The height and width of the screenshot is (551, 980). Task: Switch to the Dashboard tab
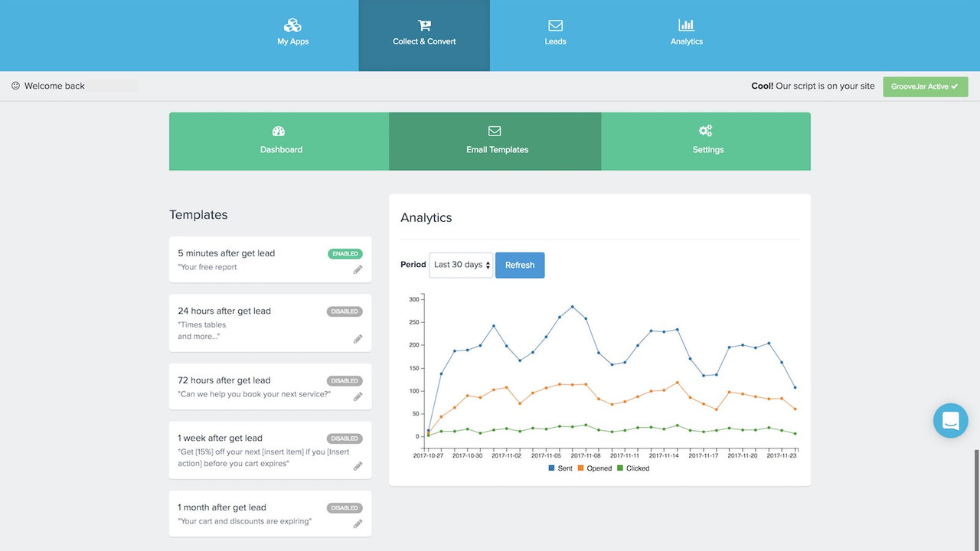point(280,142)
